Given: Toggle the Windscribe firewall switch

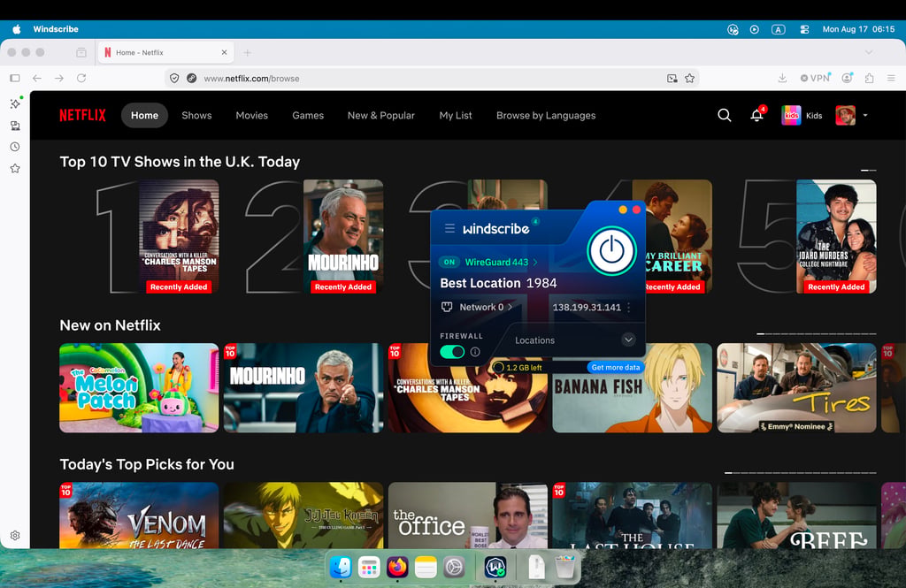Looking at the screenshot, I should (452, 352).
